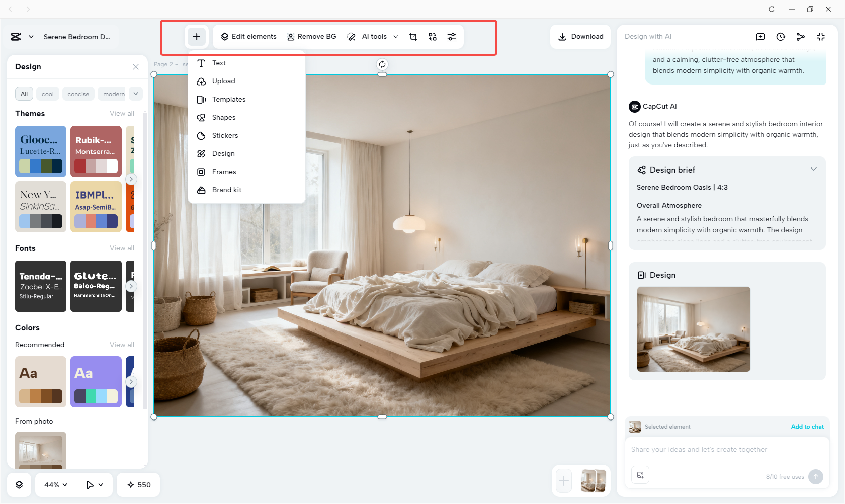Click the 'Add to chat' link

807,426
